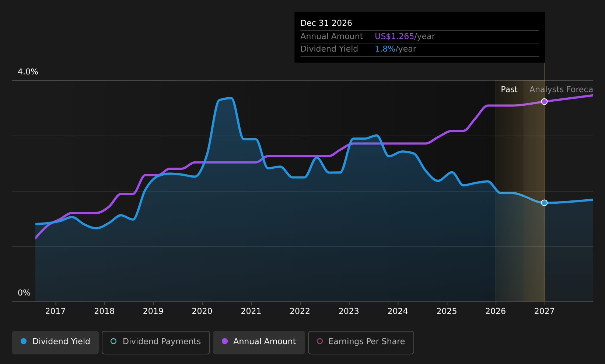
Task: Click the 2022 x-axis label
Action: click(x=300, y=311)
